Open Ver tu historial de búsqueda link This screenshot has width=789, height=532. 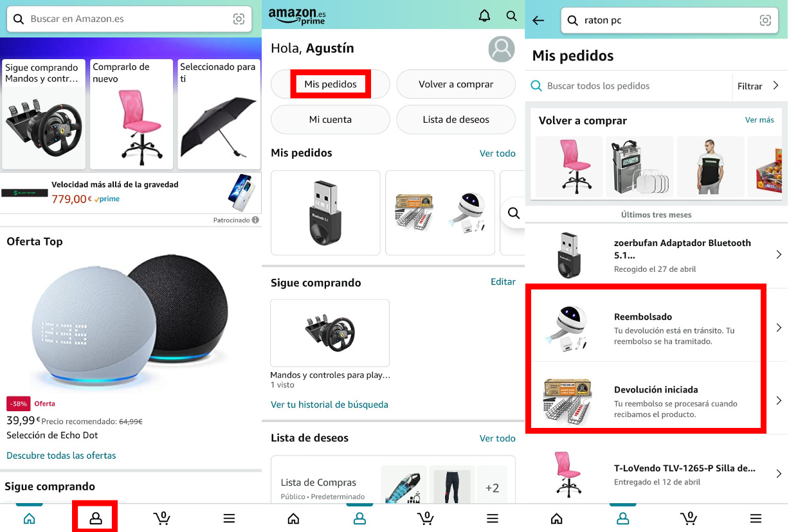pyautogui.click(x=329, y=405)
